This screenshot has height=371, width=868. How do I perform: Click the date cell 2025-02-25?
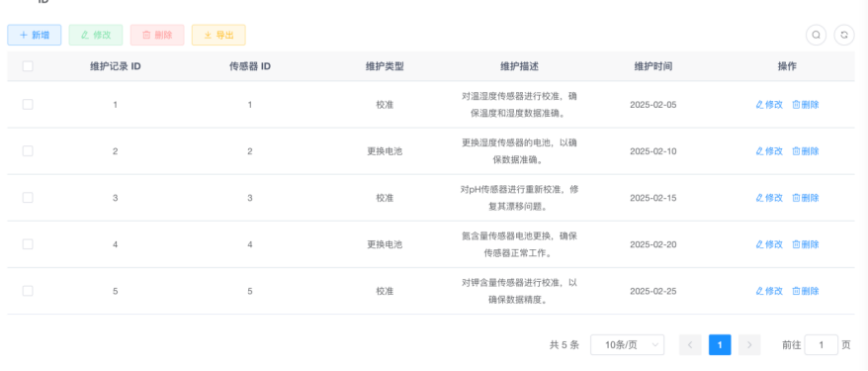653,291
